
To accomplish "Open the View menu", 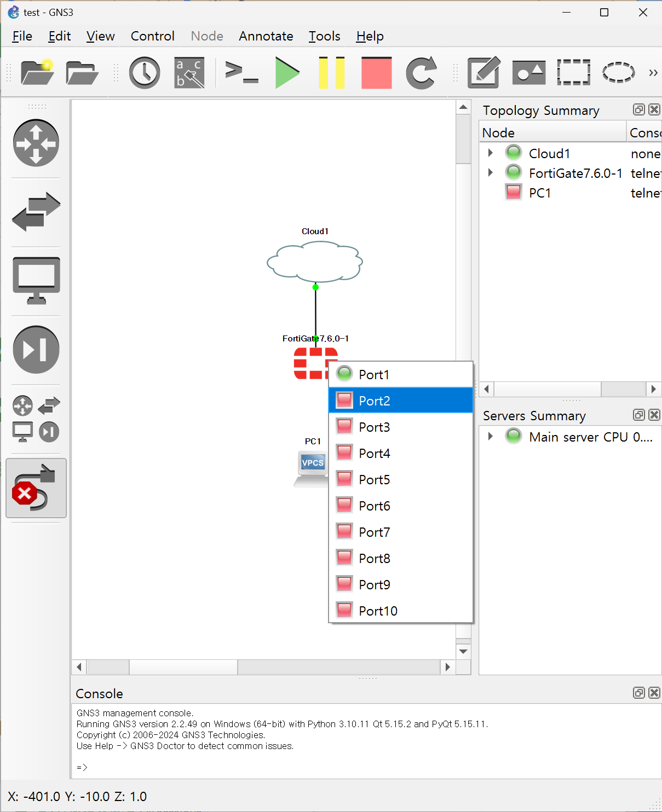I will 101,36.
